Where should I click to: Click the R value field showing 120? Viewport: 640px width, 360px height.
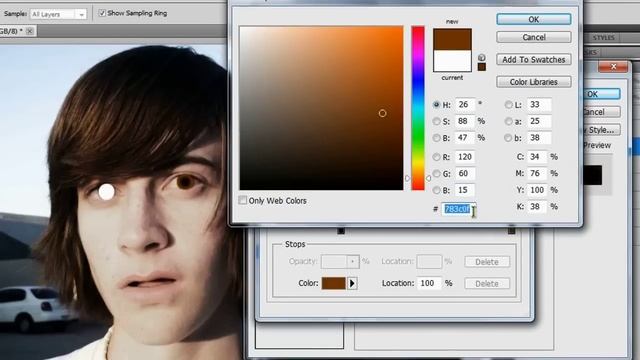point(465,157)
